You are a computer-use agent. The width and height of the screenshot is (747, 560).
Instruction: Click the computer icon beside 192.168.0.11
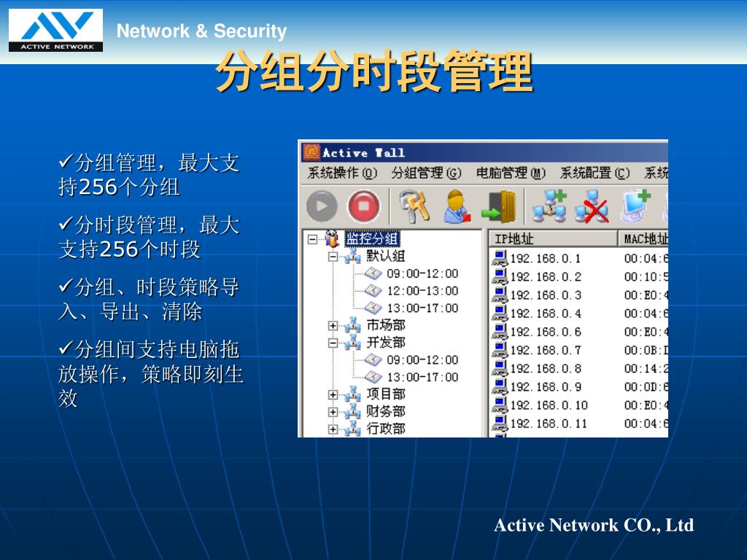499,424
